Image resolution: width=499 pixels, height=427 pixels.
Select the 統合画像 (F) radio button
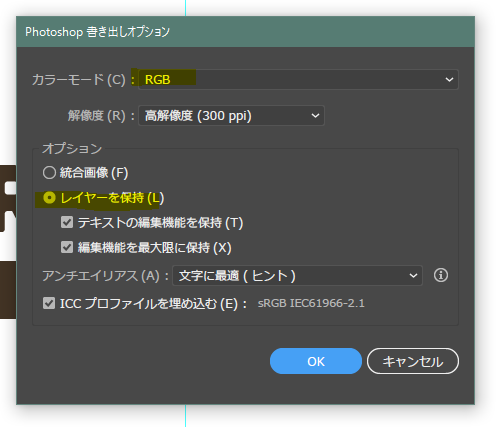(49, 173)
